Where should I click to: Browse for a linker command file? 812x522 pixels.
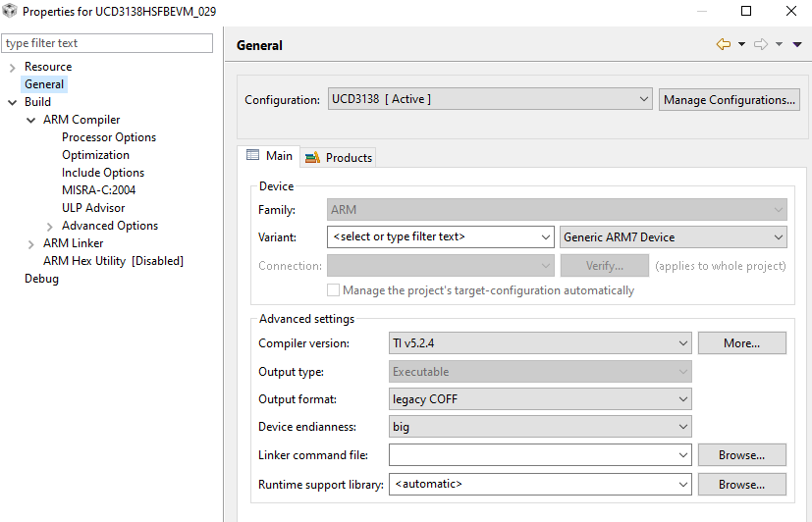(741, 455)
